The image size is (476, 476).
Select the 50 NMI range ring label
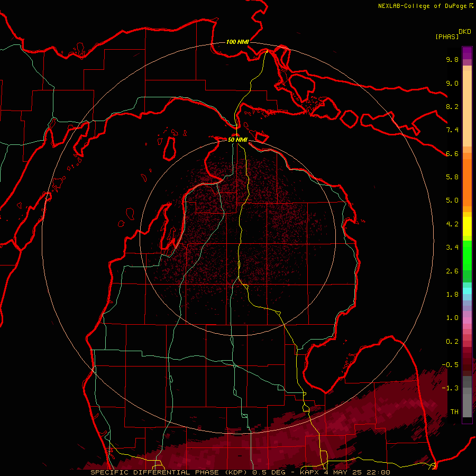coord(237,140)
